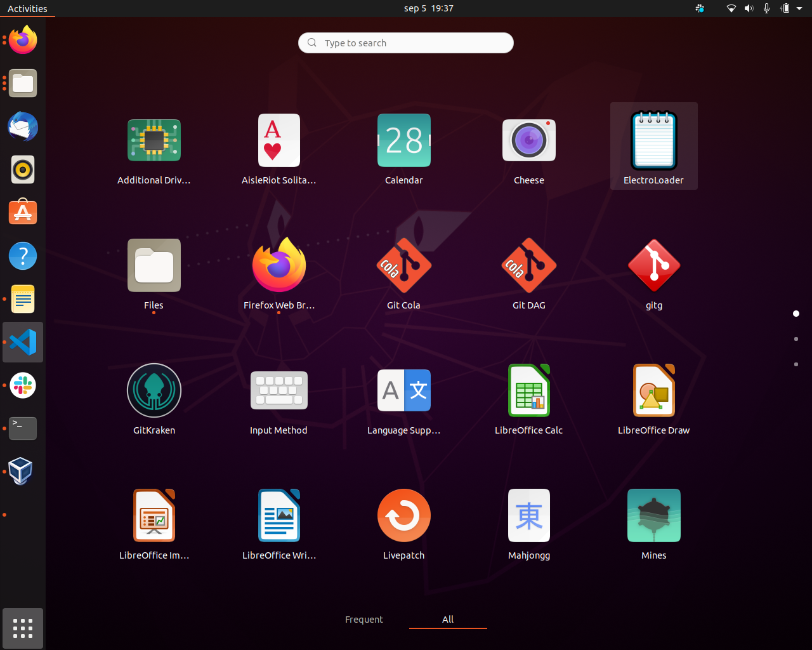This screenshot has height=650, width=812.
Task: Open Thunderbird Mail in the dock
Action: 23,126
